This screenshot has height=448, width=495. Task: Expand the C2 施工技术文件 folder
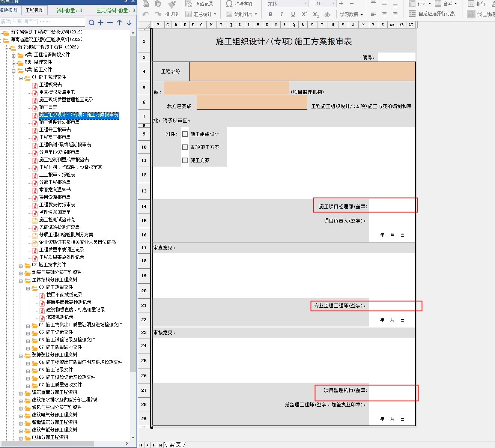coord(21,265)
